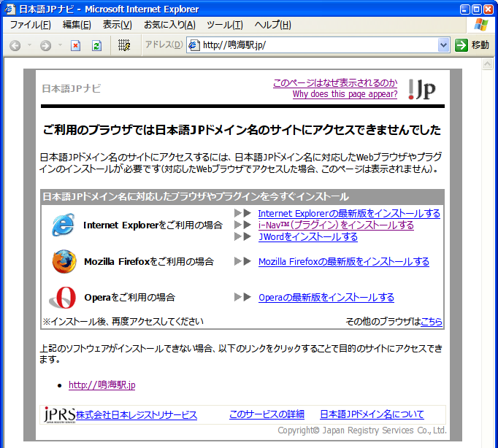
Task: Open the Back button history dropdown arrow
Action: point(29,45)
